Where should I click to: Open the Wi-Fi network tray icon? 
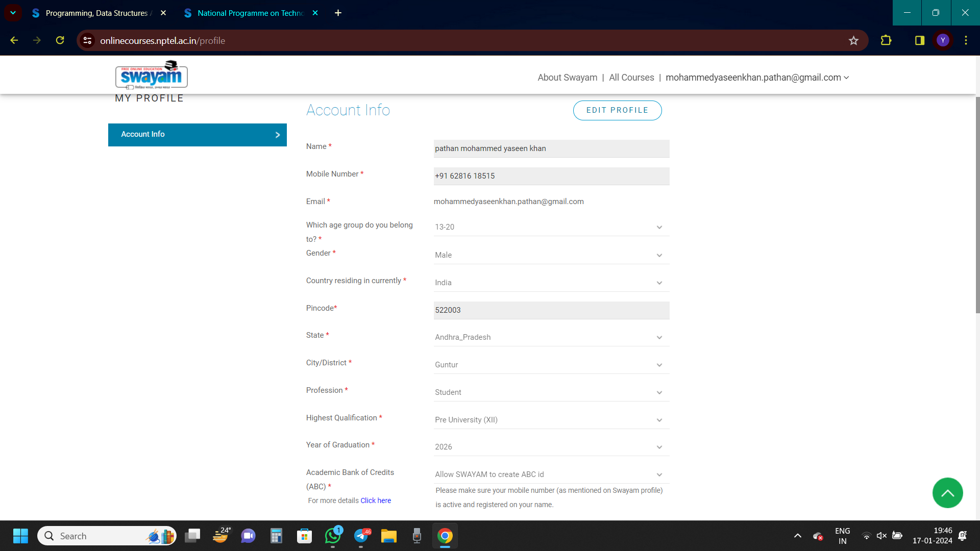866,536
